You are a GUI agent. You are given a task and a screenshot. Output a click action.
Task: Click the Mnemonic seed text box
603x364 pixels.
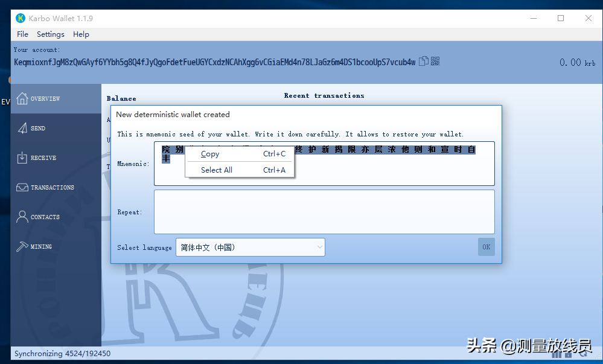(324, 164)
